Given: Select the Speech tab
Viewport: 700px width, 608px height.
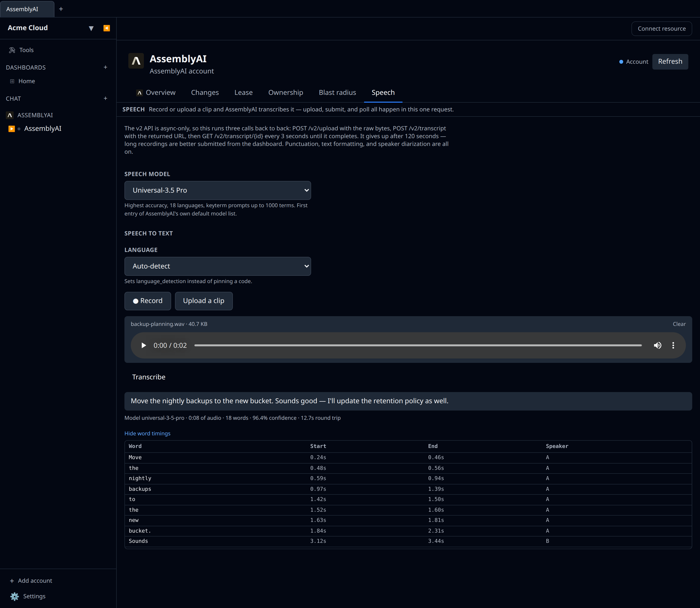Looking at the screenshot, I should pyautogui.click(x=383, y=93).
